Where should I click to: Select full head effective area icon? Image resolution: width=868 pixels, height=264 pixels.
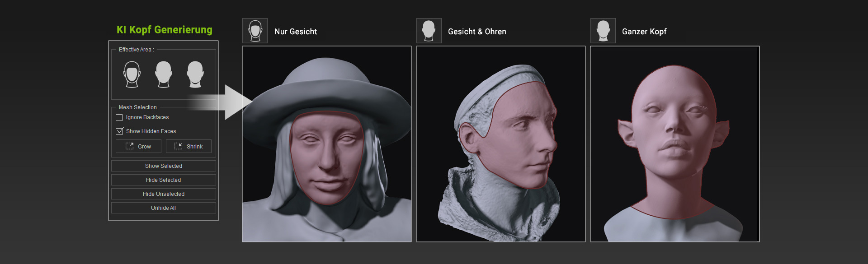[195, 74]
